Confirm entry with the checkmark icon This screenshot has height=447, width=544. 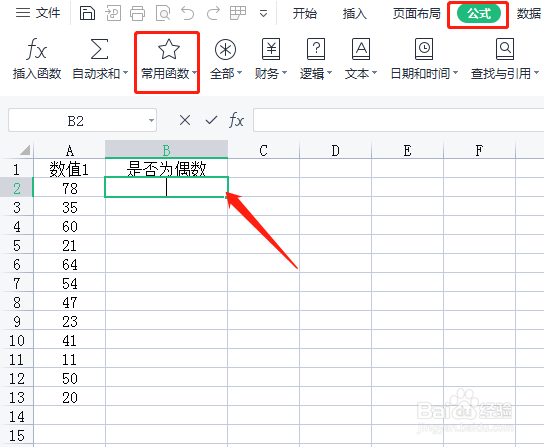211,120
